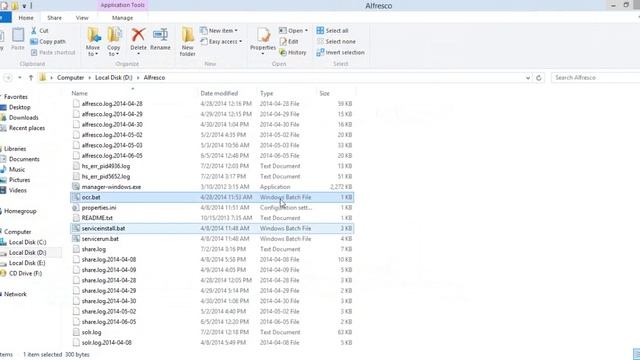Open the New item dropdown
This screenshot has width=640, height=360.
click(219, 31)
